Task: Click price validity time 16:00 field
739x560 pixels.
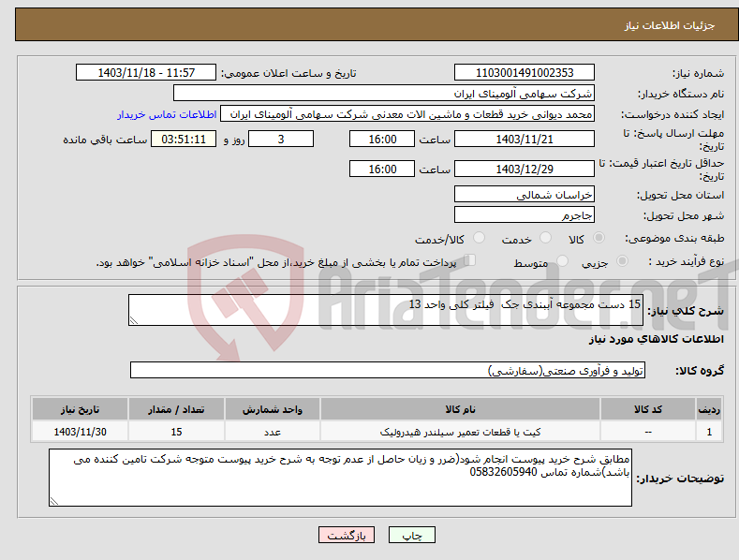Action: click(x=382, y=169)
